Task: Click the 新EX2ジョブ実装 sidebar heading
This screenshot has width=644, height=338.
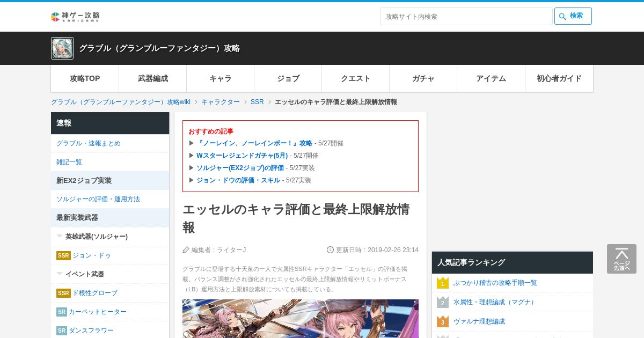Action: tap(110, 181)
